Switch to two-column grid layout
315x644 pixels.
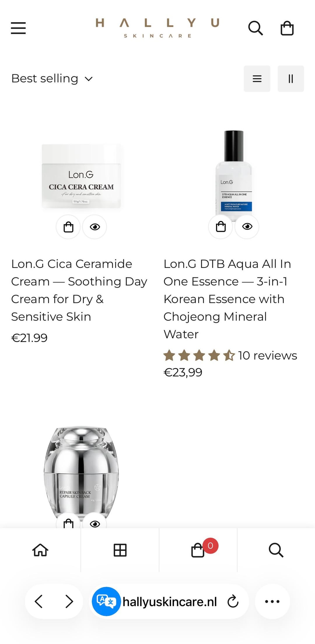[291, 79]
